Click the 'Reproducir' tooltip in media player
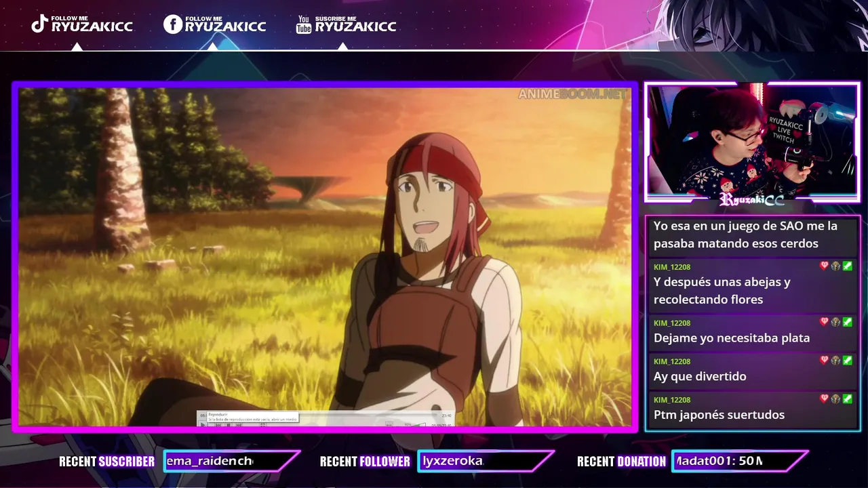This screenshot has height=488, width=868. 252,417
